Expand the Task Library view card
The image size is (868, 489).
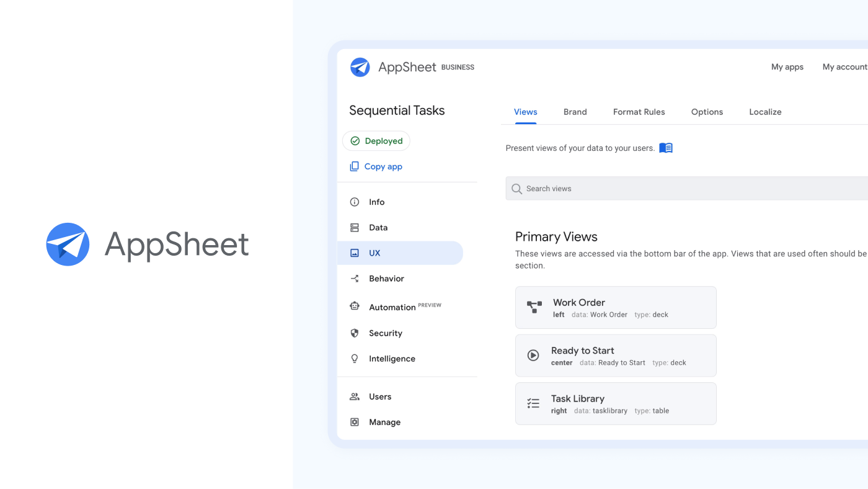(x=616, y=403)
